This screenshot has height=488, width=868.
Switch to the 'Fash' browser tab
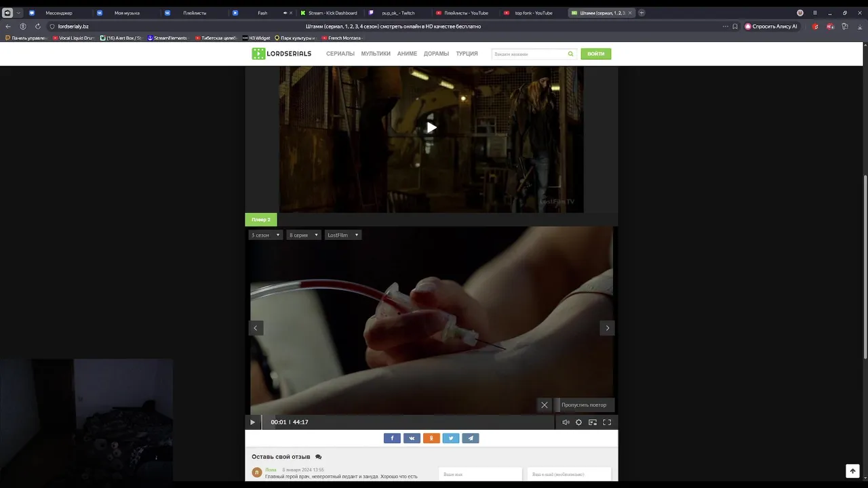pos(262,13)
